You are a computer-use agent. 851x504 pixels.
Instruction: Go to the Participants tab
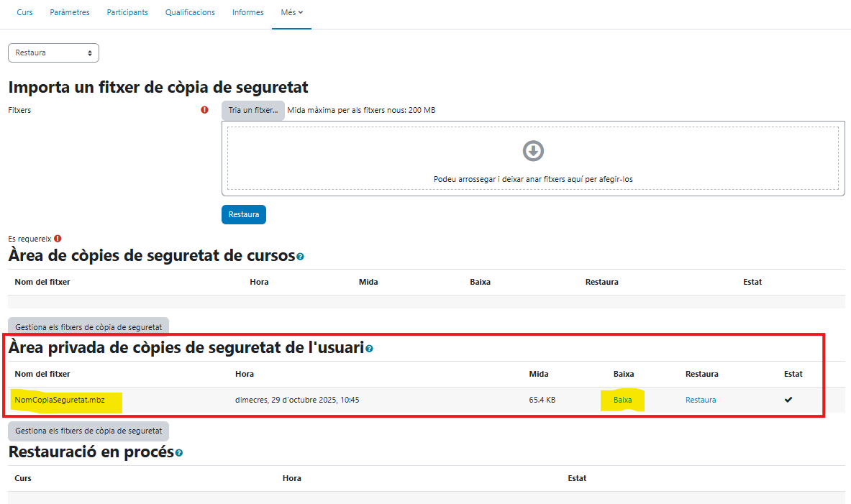coord(127,12)
